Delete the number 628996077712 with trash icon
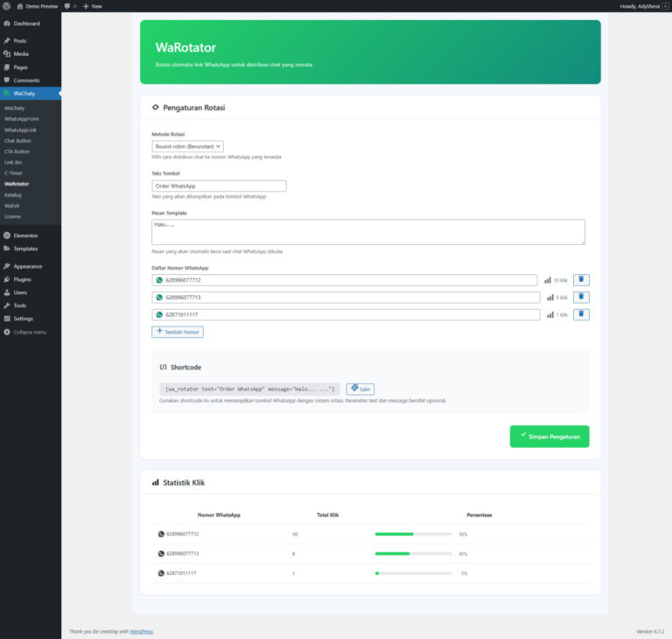 pyautogui.click(x=581, y=280)
